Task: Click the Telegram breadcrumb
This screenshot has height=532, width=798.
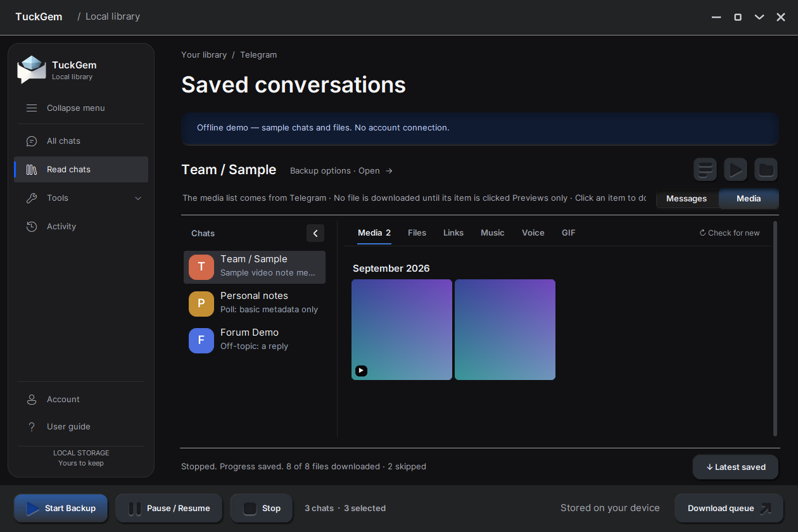Action: 258,55
